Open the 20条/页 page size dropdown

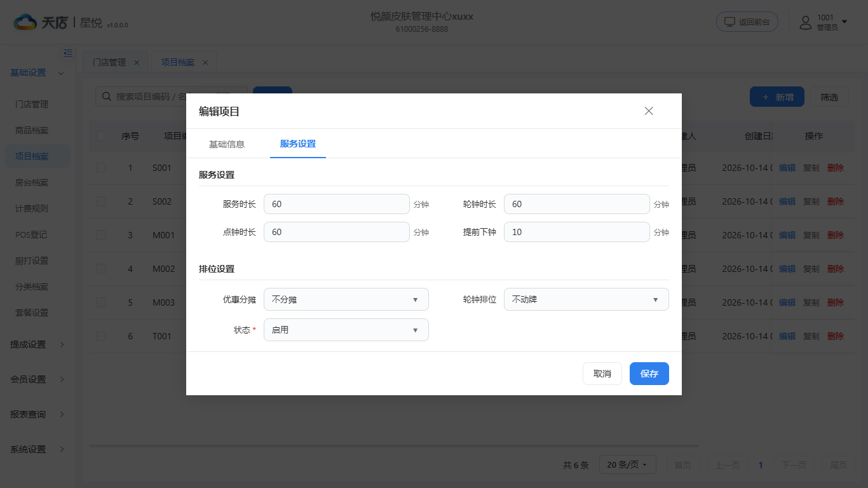(x=628, y=465)
